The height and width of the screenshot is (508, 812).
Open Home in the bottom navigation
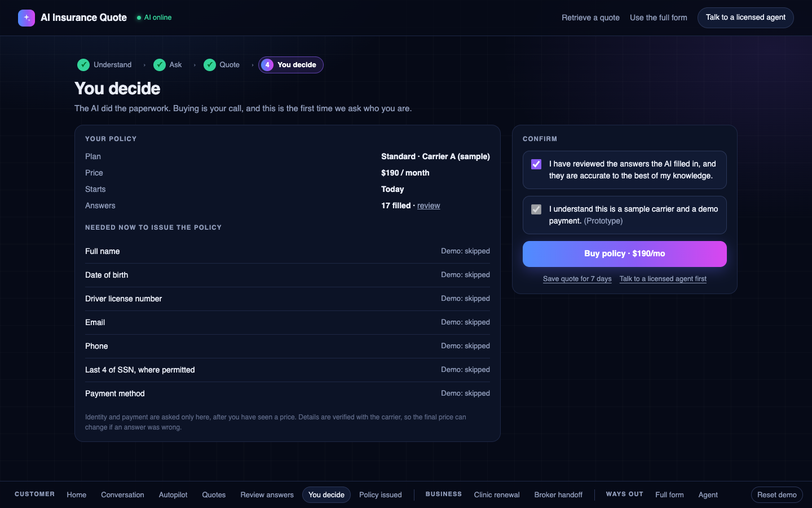[77, 494]
